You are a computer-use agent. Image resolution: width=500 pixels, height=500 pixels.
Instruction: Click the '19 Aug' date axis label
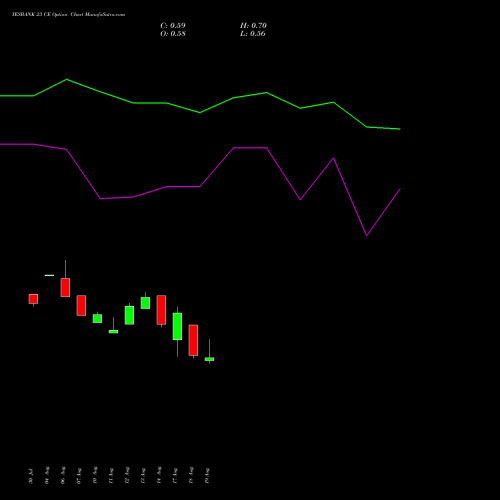207,476
